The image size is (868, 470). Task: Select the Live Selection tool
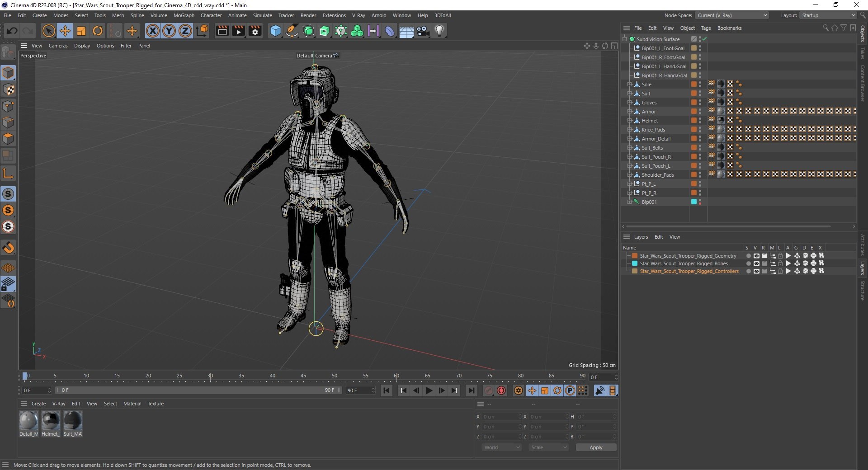[x=48, y=31]
